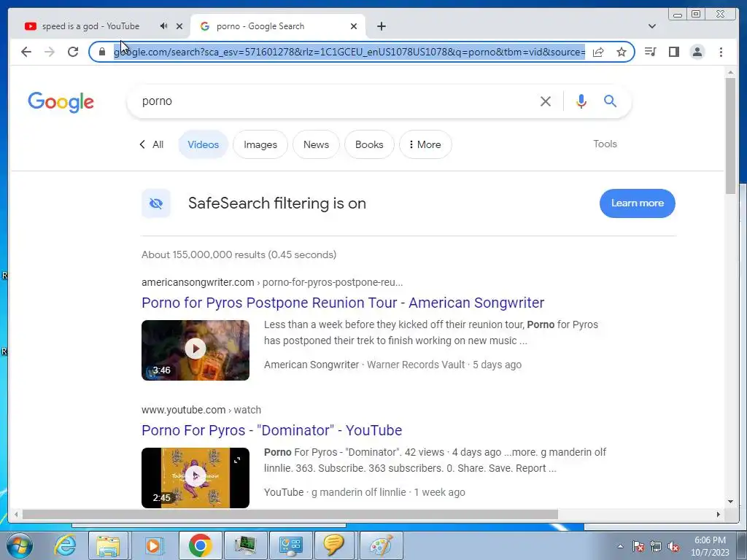747x560 pixels.
Task: Close the speed is a god YouTube tab
Action: 179,26
